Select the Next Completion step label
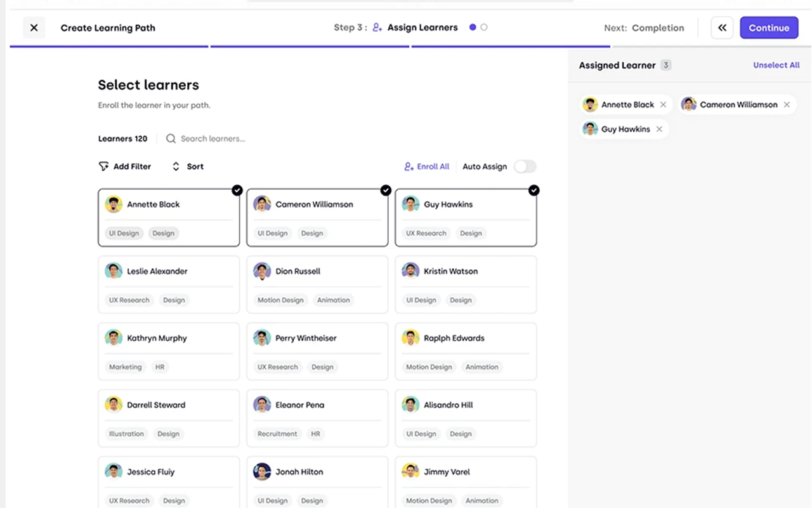Screen dimensions: 812x508 pyautogui.click(x=645, y=27)
